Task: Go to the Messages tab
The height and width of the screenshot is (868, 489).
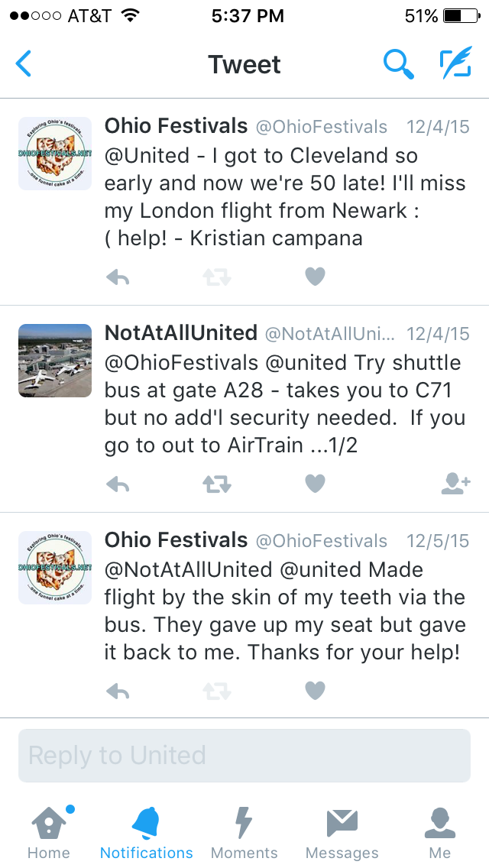Action: [x=342, y=831]
